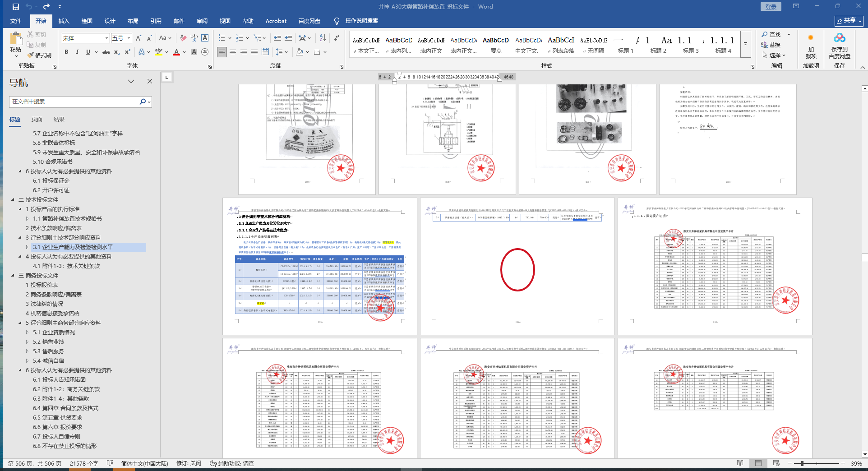Increase paragraph indent
The image size is (868, 471).
click(288, 38)
